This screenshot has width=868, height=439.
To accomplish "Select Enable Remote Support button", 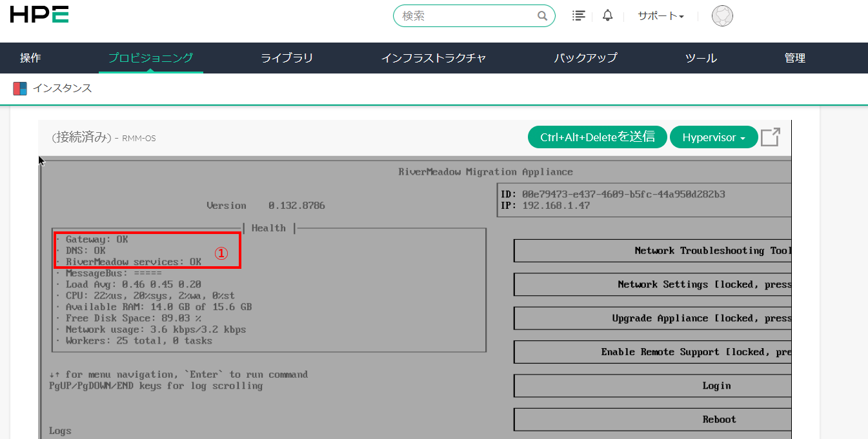I will click(x=652, y=352).
